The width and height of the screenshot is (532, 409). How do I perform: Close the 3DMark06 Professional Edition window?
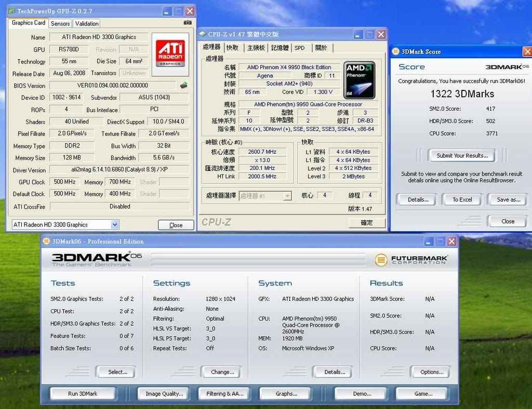451,241
